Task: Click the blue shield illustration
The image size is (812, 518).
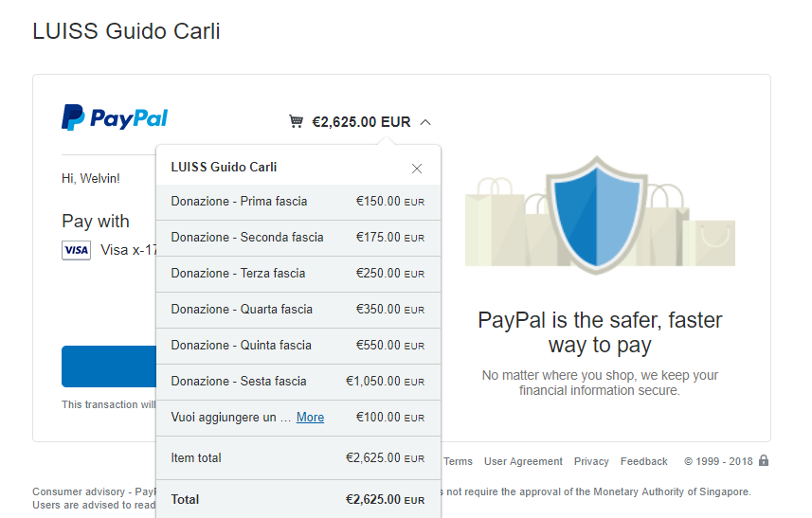Action: [600, 214]
